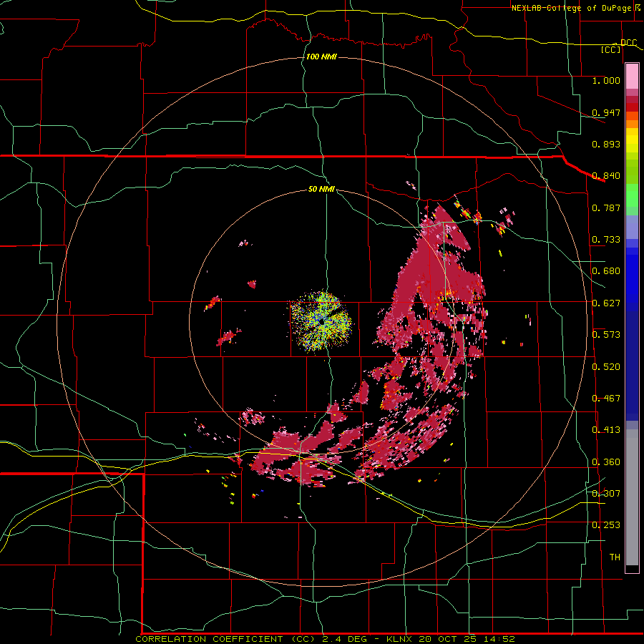
Task: Click the 20 OCT 25 14:52 timestamp
Action: pyautogui.click(x=467, y=639)
